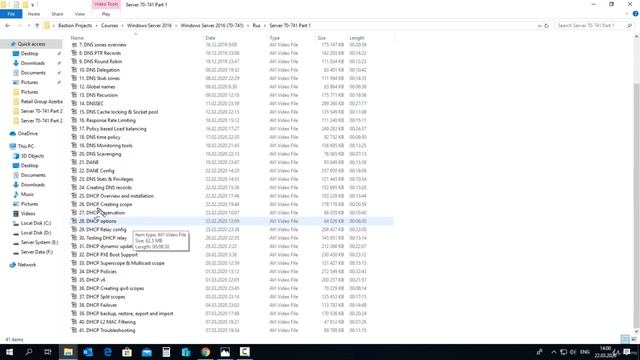Click the Search Server 70-741 Part 1 box
The width and height of the screenshot is (640, 360).
click(594, 25)
